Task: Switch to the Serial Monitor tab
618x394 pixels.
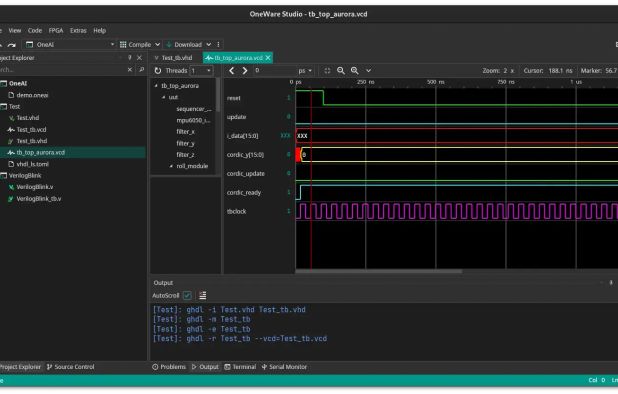Action: pyautogui.click(x=284, y=367)
